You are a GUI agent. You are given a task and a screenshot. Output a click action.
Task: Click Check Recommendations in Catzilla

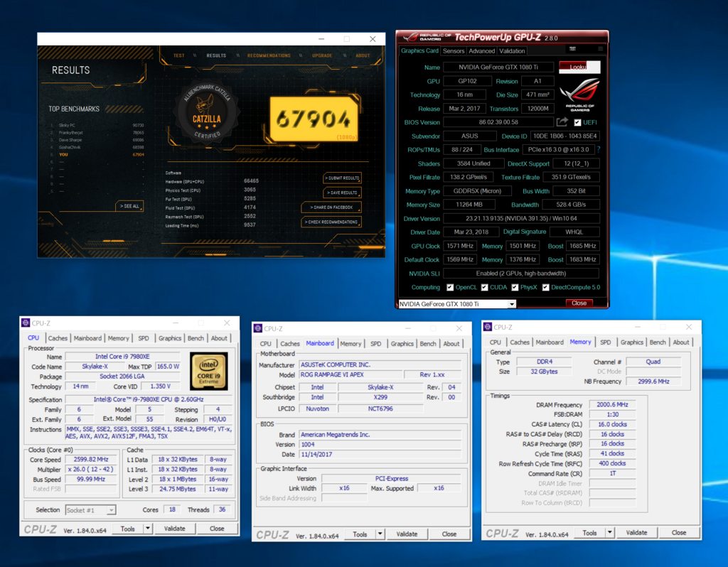click(331, 222)
